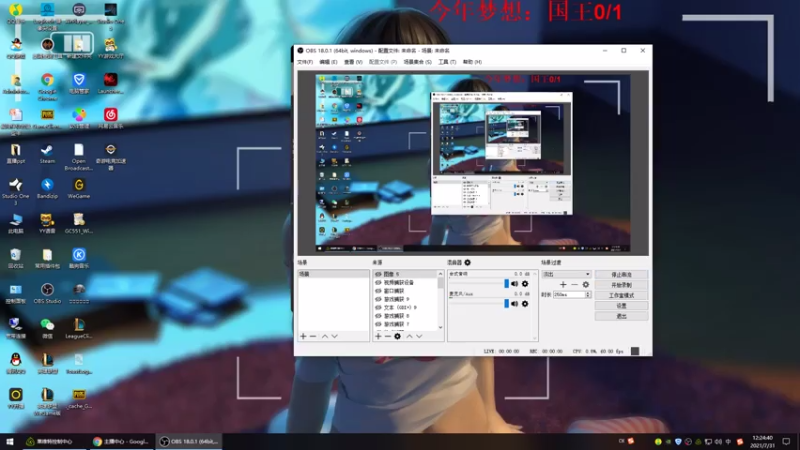Remove the selected source with the minus icon
The height and width of the screenshot is (450, 800).
[x=388, y=336]
